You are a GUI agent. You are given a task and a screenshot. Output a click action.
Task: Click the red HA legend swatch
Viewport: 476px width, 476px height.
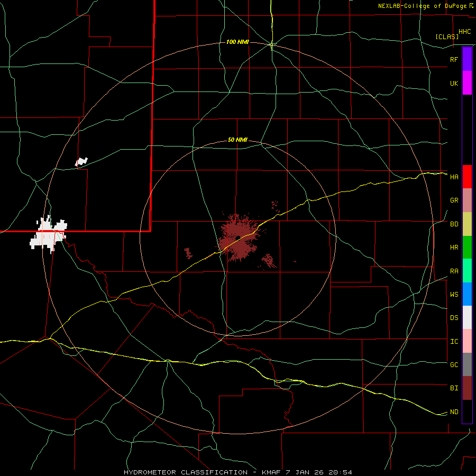(x=467, y=177)
